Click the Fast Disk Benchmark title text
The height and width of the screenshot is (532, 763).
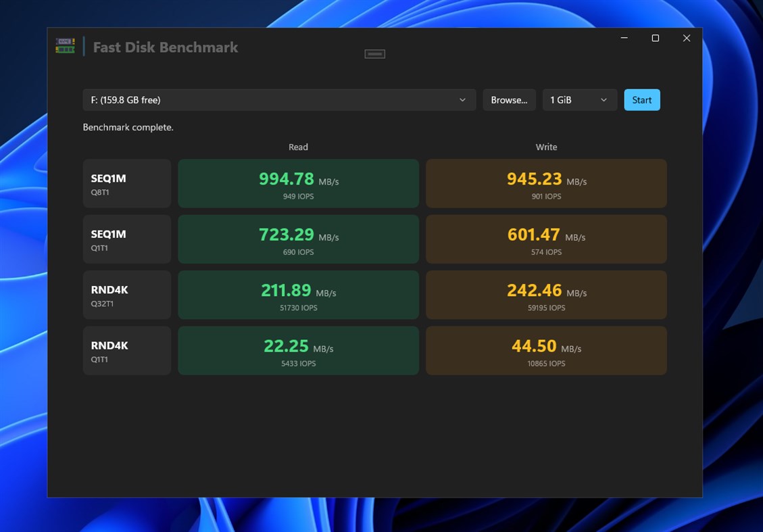pos(166,47)
